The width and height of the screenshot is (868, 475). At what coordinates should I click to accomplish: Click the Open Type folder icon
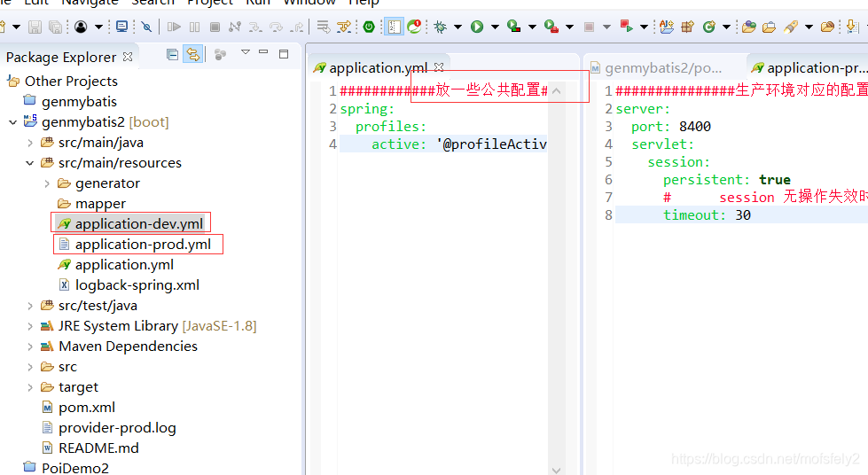[x=749, y=27]
